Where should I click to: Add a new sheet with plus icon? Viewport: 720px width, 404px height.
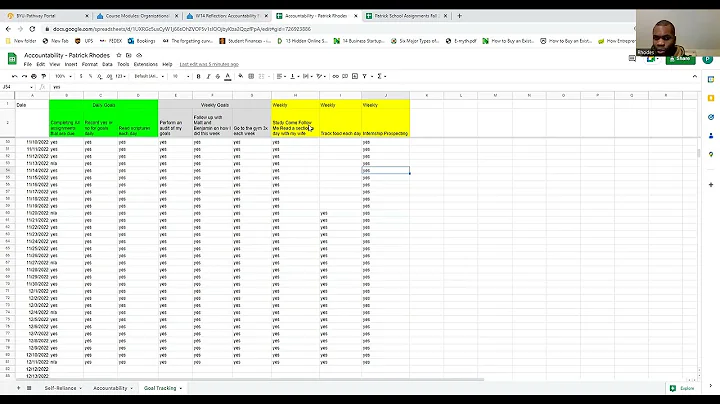[18, 388]
